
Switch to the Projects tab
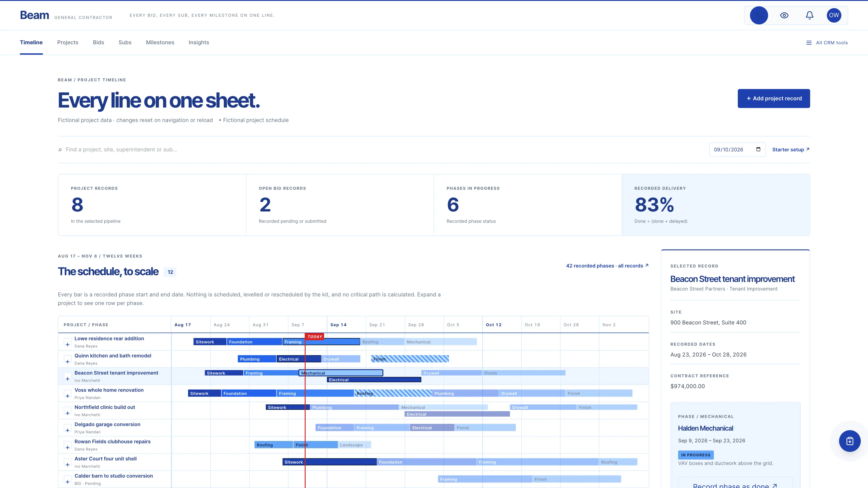point(68,42)
